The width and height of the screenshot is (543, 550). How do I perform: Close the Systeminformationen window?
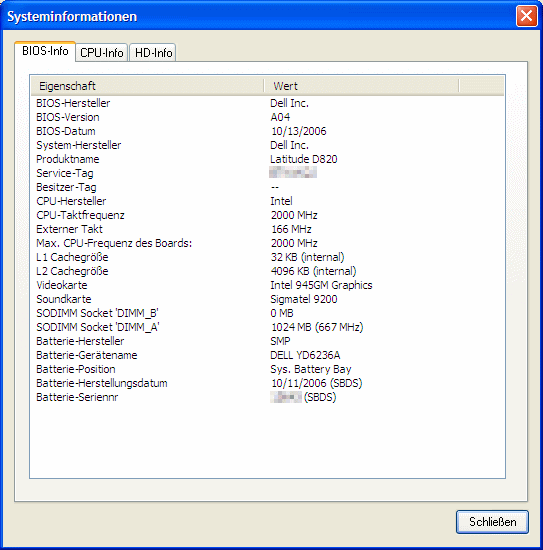pos(527,16)
